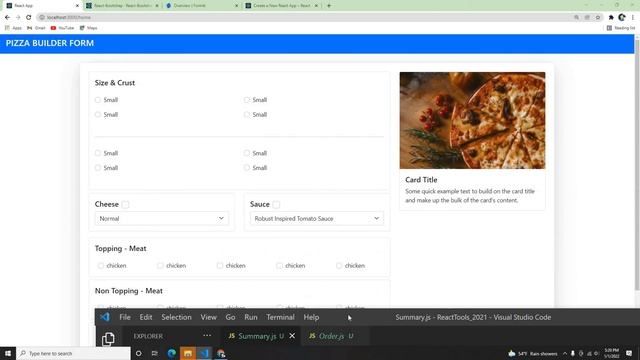Go back using Chrome's back arrow
Screen dimensions: 640x360
click(7, 18)
